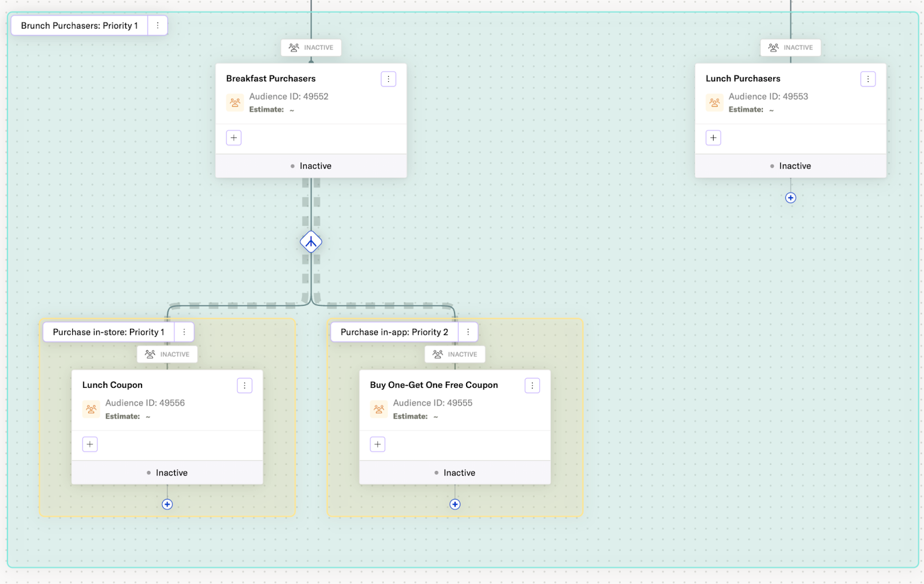
Task: Open Breakfast Purchasers three-dot menu
Action: click(388, 79)
